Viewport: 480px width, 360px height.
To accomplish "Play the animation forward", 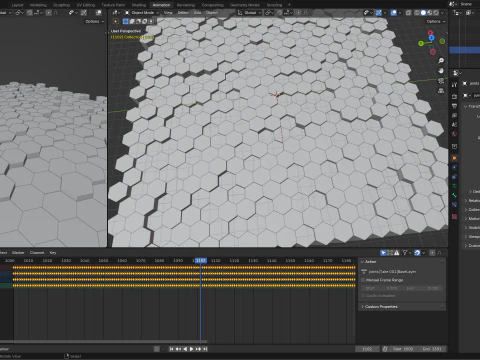I will click(192, 349).
